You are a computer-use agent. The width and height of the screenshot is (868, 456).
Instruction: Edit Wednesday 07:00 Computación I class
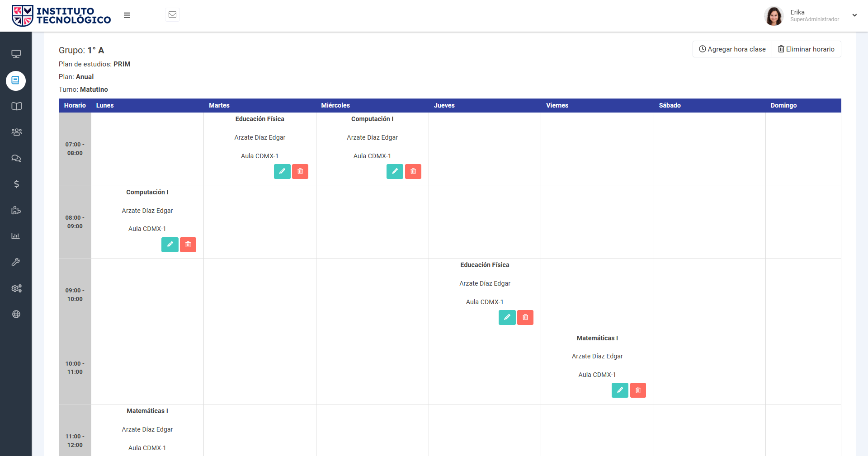pyautogui.click(x=395, y=171)
